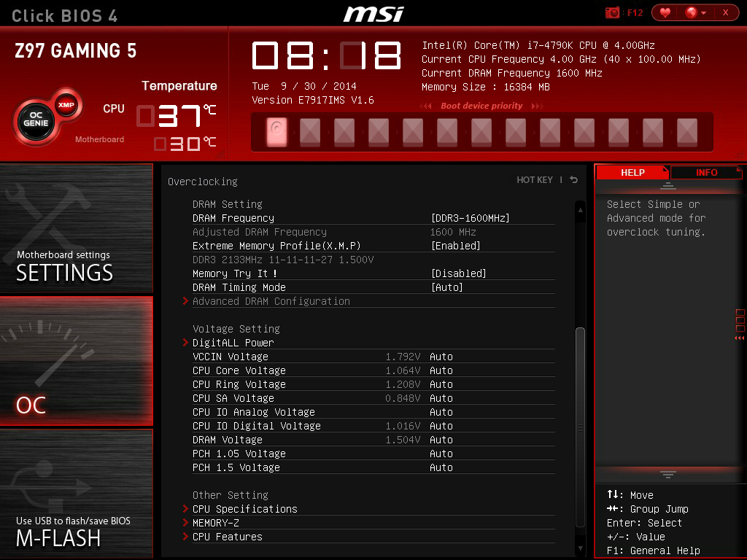Click the boot priority right arrows

pyautogui.click(x=537, y=106)
